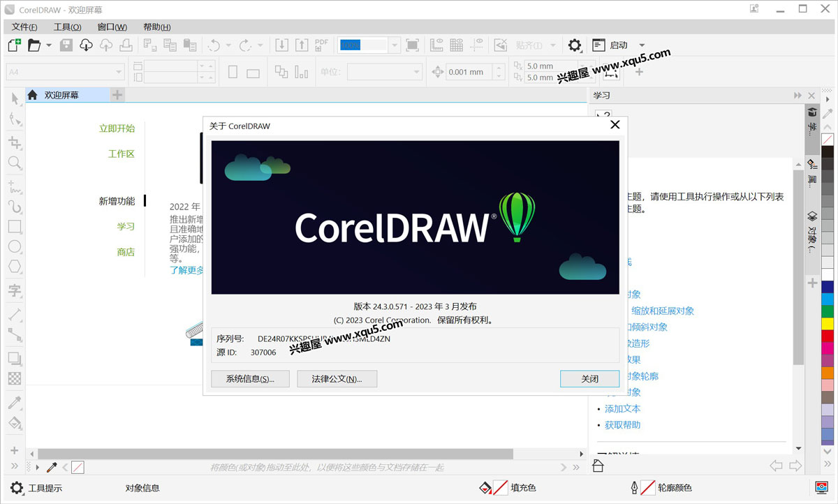Open the A4 page size dropdown

coord(119,72)
